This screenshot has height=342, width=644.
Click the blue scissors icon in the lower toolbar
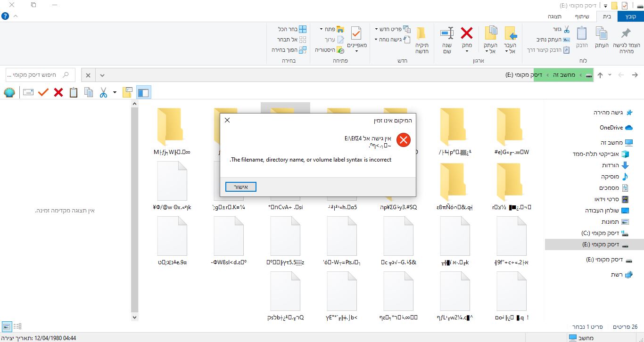[103, 92]
